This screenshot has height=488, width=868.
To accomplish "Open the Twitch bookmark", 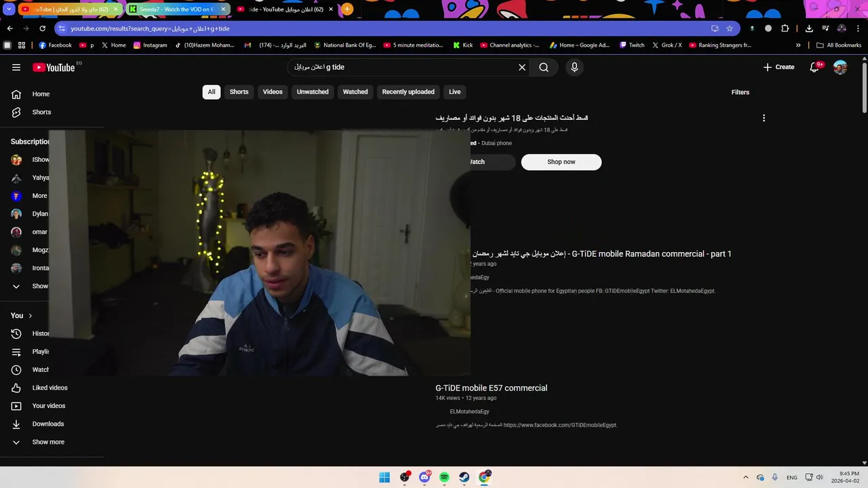I will 632,45.
